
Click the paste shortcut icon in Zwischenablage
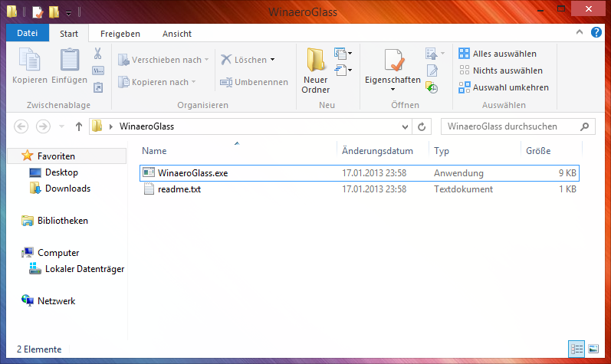tap(98, 87)
